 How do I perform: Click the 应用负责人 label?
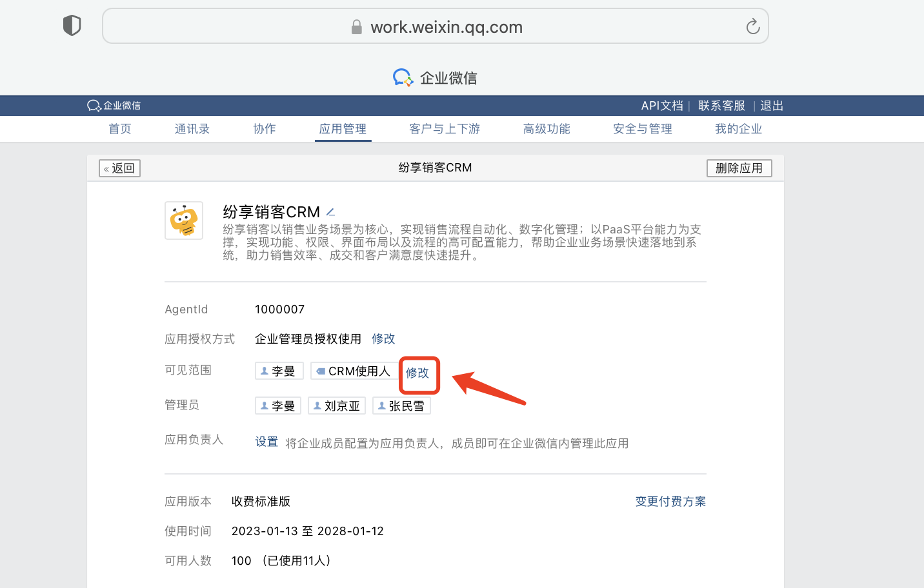pos(194,439)
